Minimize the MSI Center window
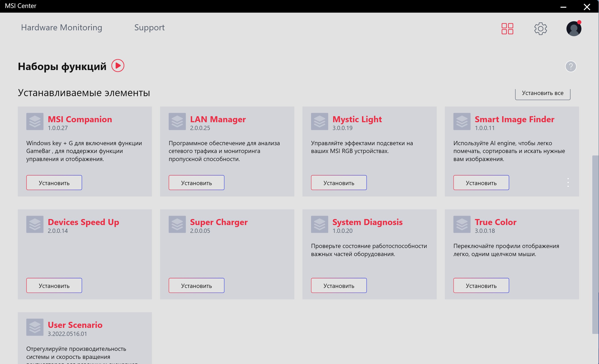Screen dimensions: 599x364 563,7
